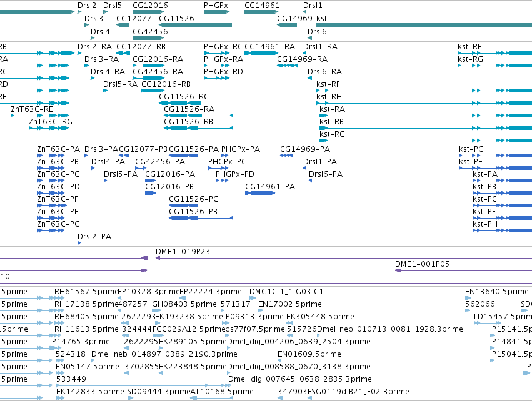Click EST Dmel_neb_014897_0389_2190.3prime
This screenshot has height=401, width=532.
(x=164, y=354)
